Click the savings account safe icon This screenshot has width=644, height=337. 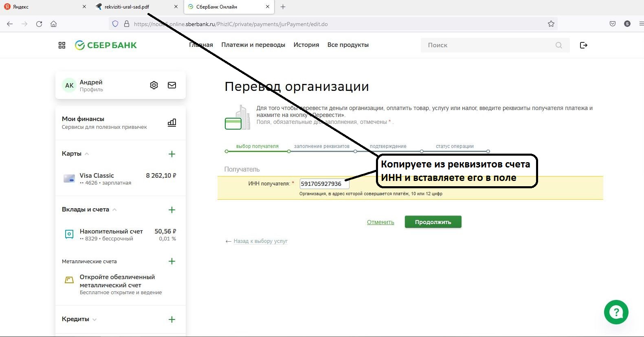[x=69, y=234]
